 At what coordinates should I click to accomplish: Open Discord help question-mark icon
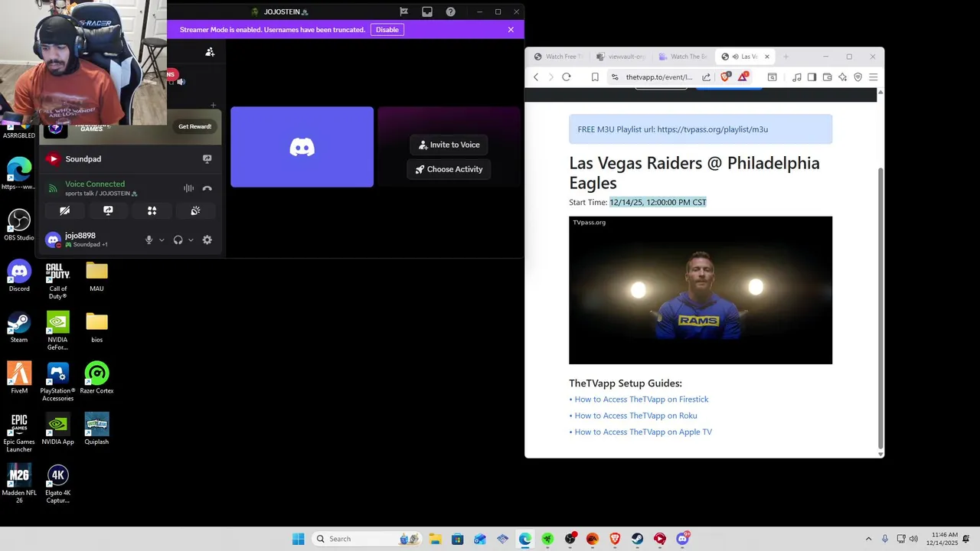(450, 11)
